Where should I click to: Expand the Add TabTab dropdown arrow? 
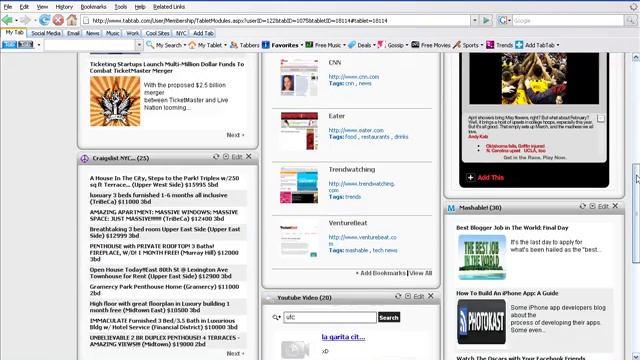click(558, 45)
